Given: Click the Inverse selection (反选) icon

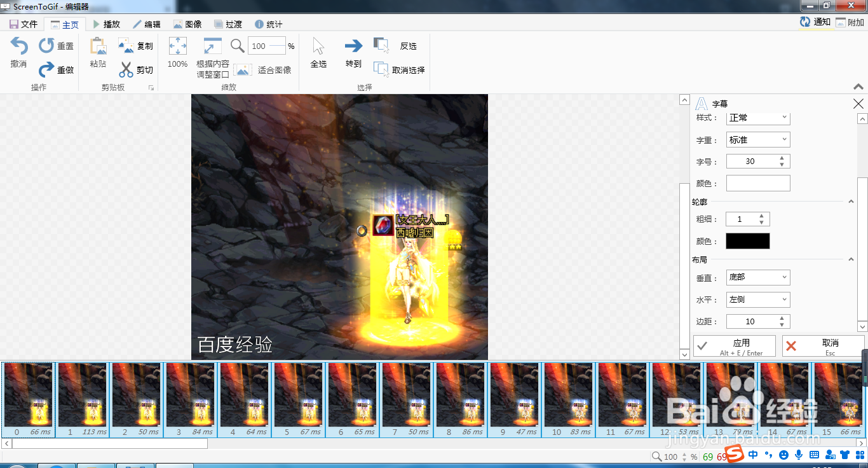Looking at the screenshot, I should coord(381,45).
